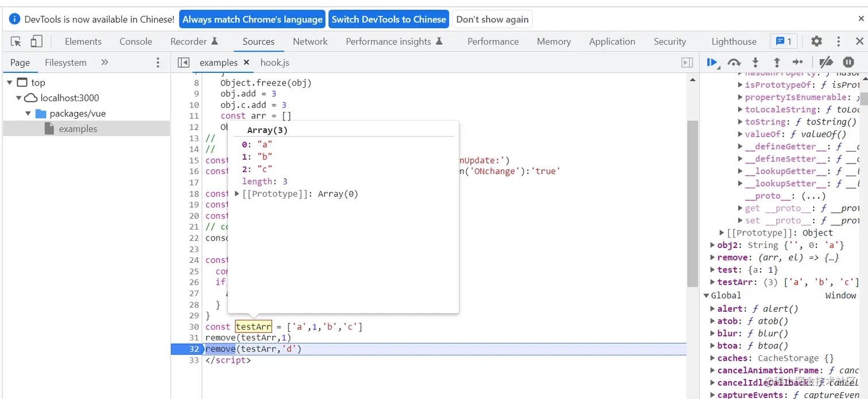Step into next function call
Image resolution: width=868 pixels, height=399 pixels.
755,62
